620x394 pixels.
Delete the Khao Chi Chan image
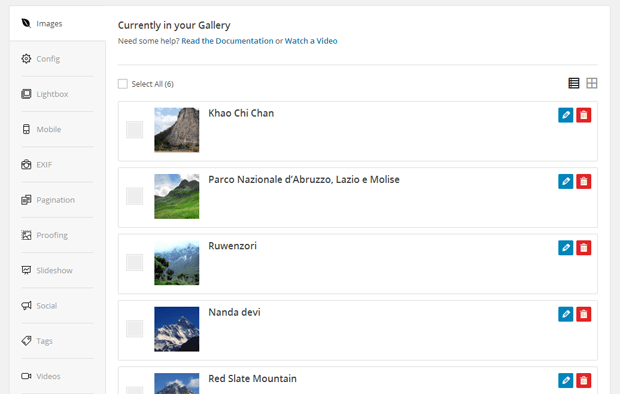pyautogui.click(x=584, y=115)
